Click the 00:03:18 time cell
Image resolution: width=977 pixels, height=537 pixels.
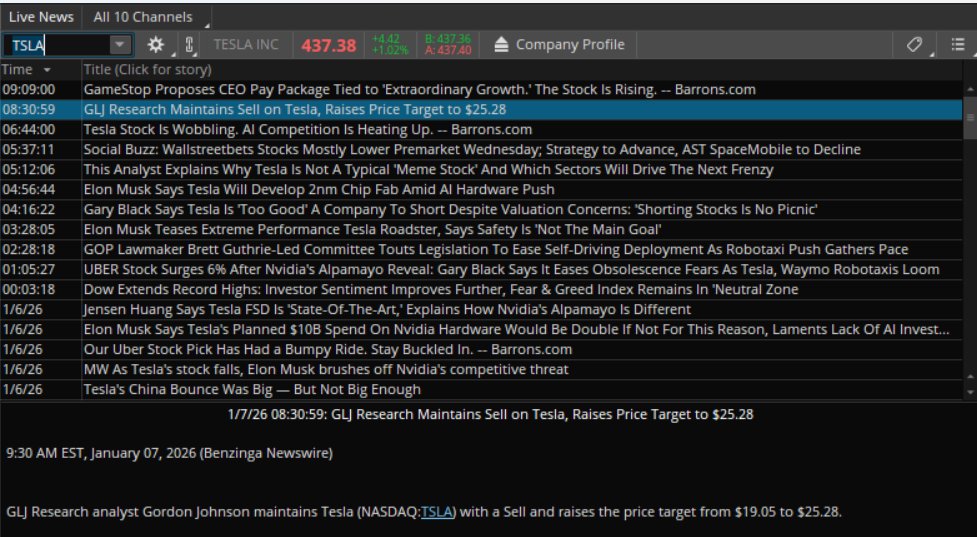[29, 289]
